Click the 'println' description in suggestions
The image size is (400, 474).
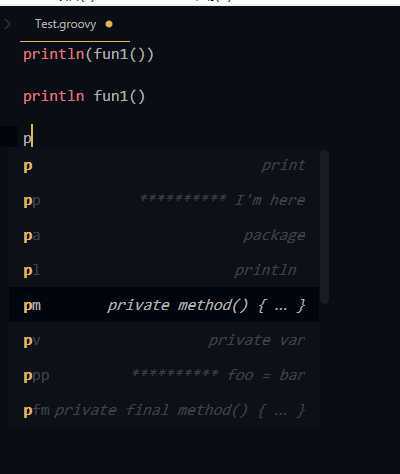point(265,271)
